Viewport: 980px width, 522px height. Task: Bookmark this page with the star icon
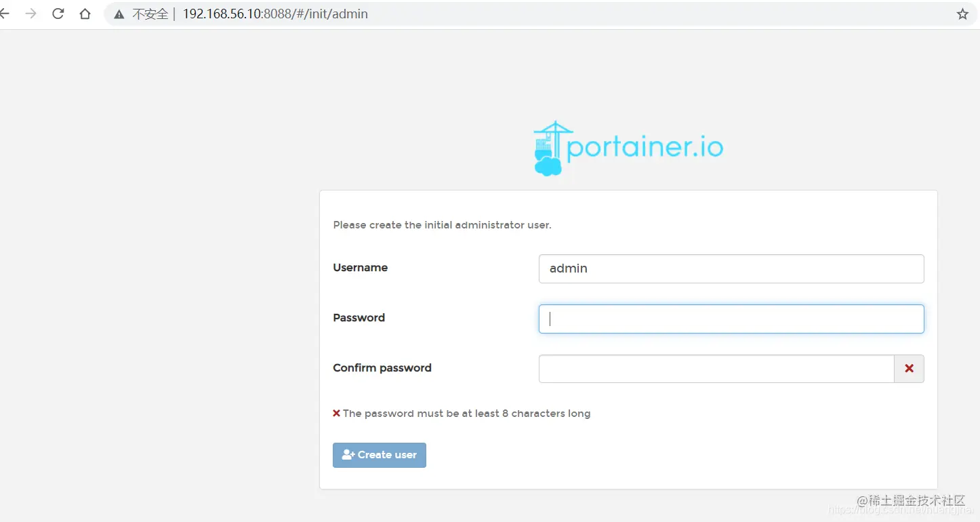click(962, 14)
